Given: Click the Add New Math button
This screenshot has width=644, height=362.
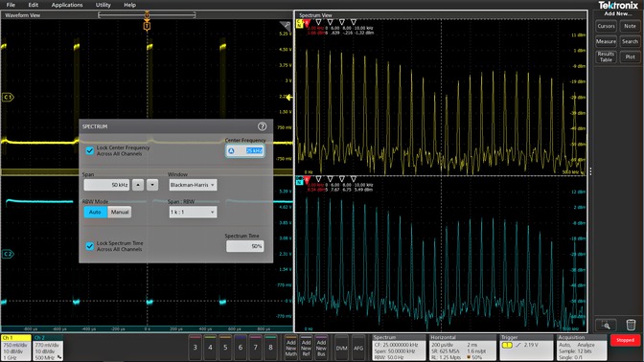Looking at the screenshot, I should pyautogui.click(x=290, y=348).
